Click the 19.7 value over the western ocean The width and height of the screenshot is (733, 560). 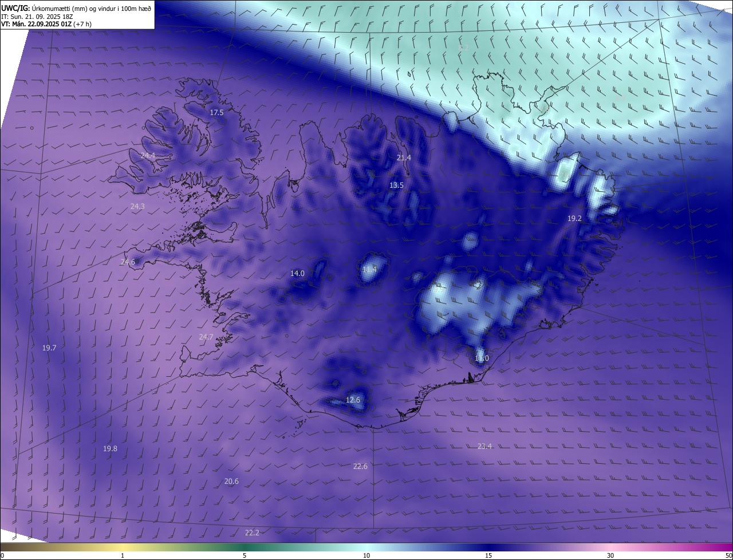[49, 348]
